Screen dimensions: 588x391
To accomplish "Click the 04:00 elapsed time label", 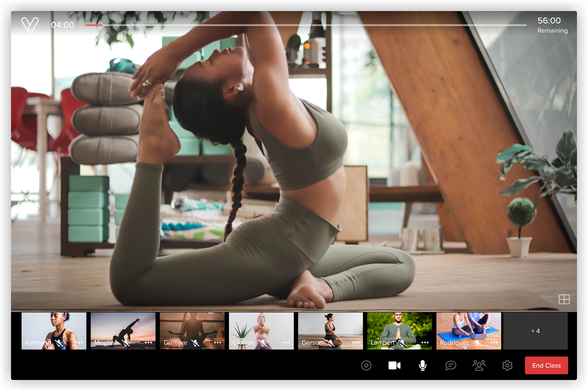I will [x=63, y=25].
